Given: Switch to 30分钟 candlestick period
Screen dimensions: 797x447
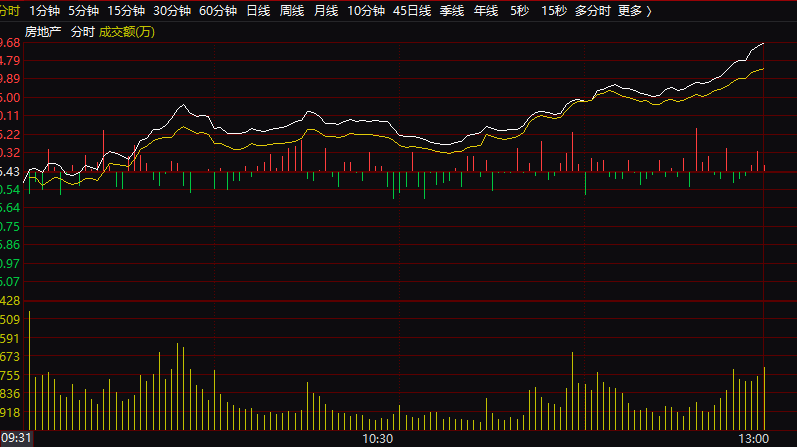Looking at the screenshot, I should (x=171, y=11).
